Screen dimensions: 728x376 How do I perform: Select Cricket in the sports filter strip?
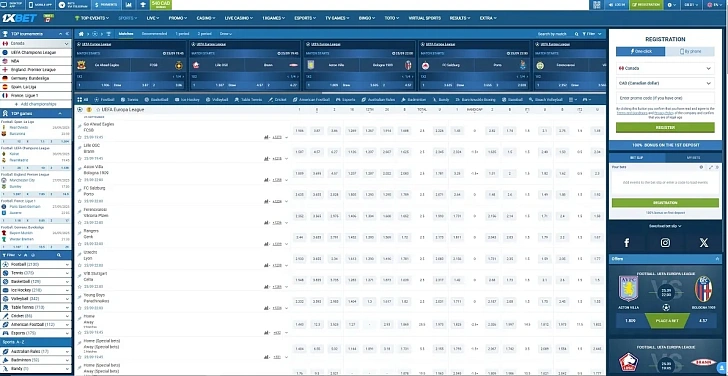click(278, 99)
